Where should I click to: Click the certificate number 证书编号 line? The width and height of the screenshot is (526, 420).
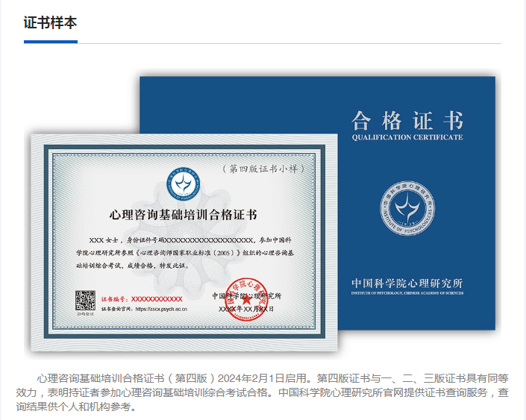tap(142, 299)
